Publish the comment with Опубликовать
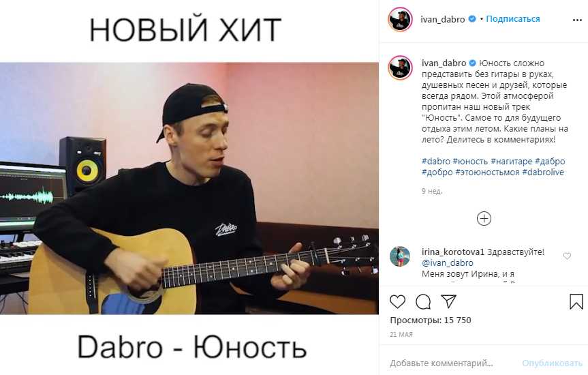 click(552, 363)
